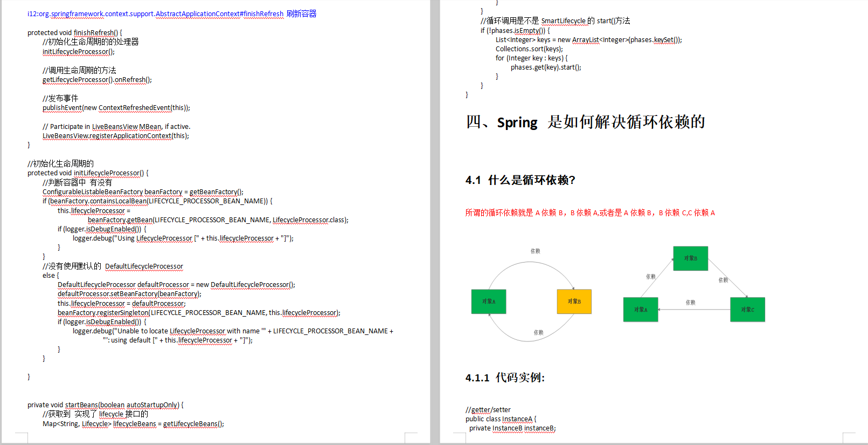The height and width of the screenshot is (445, 868).
Task: Click 'private void startBeans' declaration
Action: coord(106,405)
